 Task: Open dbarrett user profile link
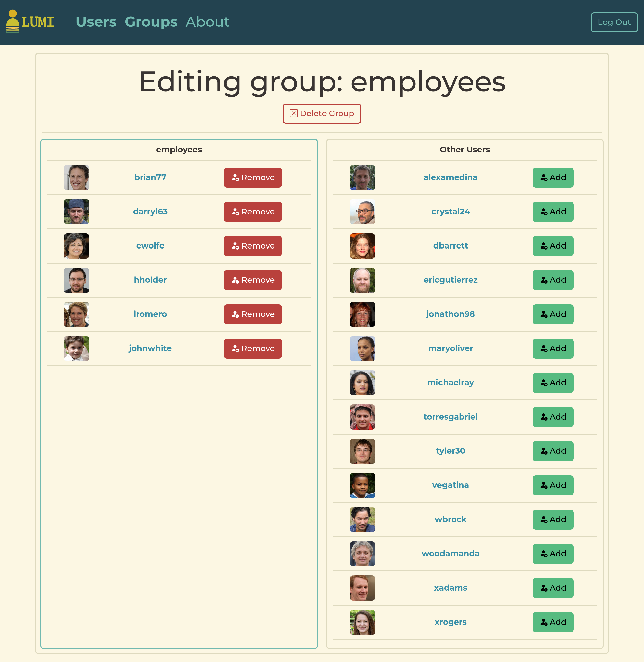(x=451, y=245)
